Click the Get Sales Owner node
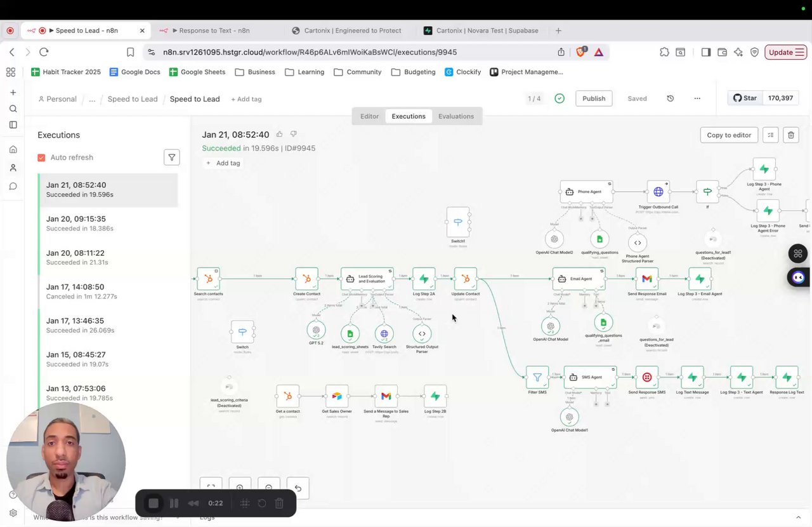Viewport: 812px width, 527px height. [337, 396]
